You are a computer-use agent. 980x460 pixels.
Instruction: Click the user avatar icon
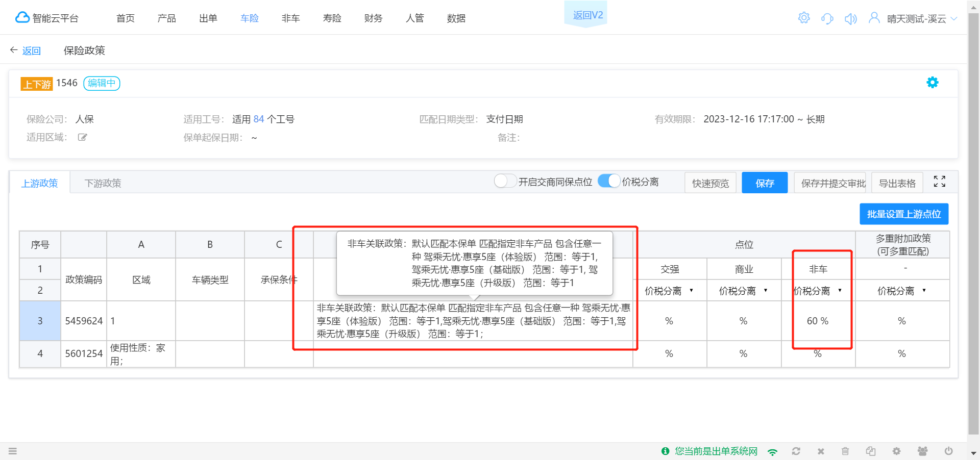[874, 18]
